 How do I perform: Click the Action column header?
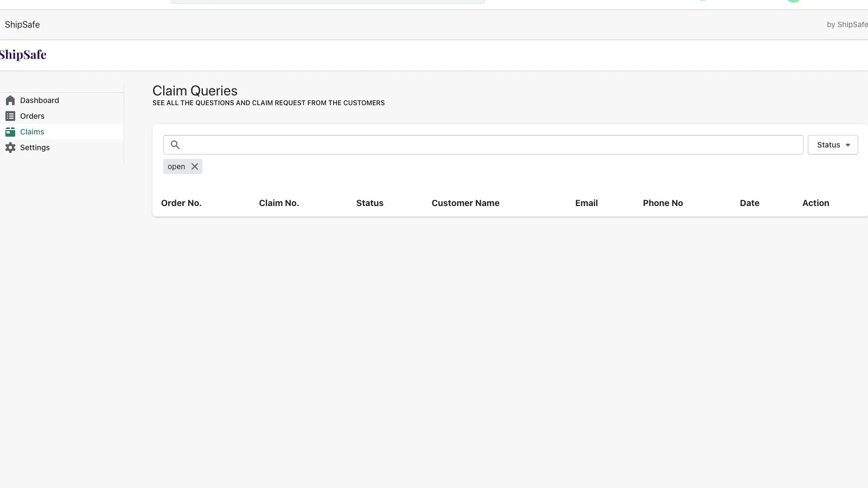point(816,203)
